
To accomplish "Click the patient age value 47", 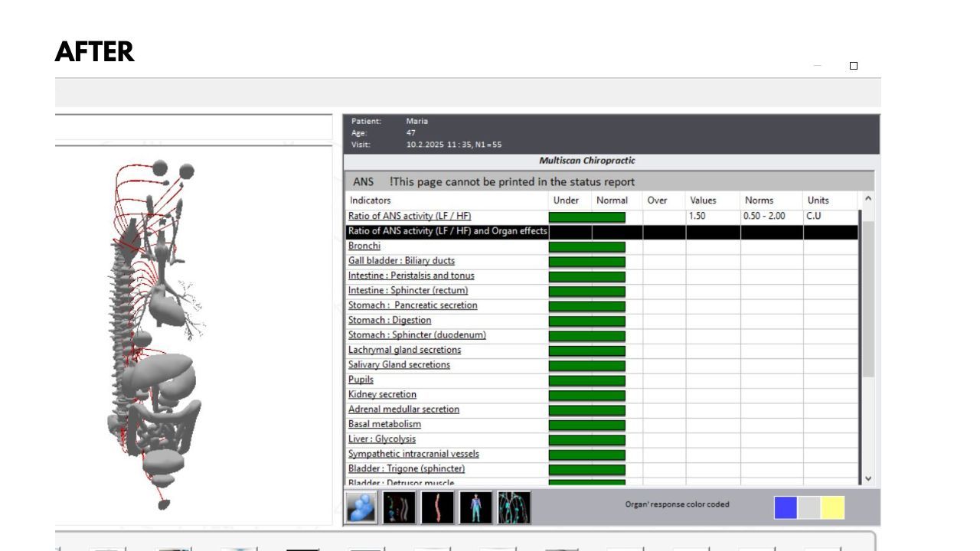I will pyautogui.click(x=411, y=132).
